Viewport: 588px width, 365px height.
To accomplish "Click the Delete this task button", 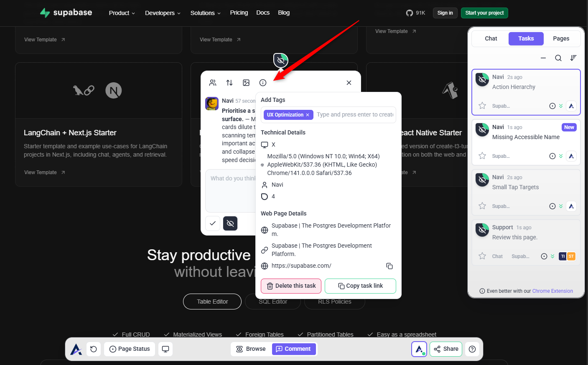I will point(291,286).
